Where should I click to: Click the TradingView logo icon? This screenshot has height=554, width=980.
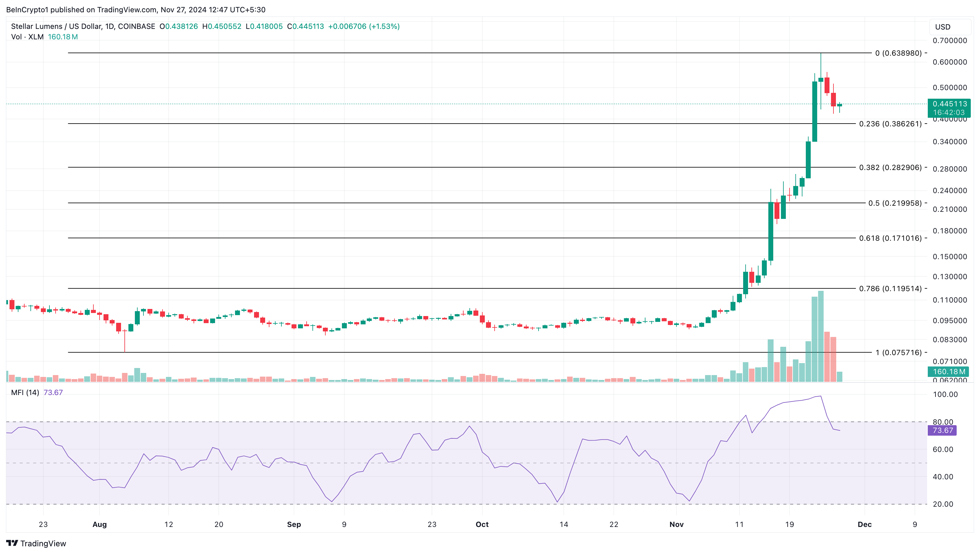[12, 543]
